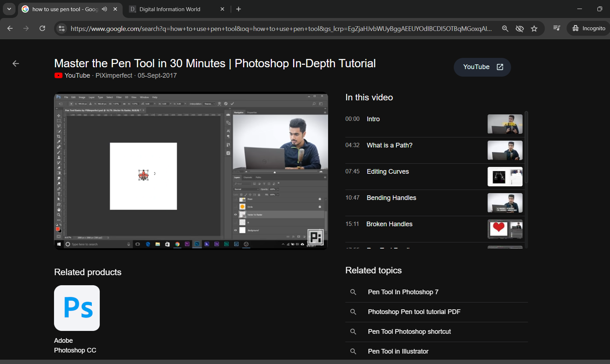Go back in browser history
The width and height of the screenshot is (610, 364).
point(10,28)
